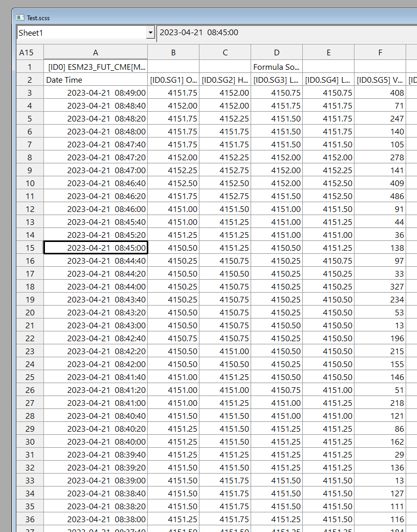Select column E header
This screenshot has width=417, height=532.
tap(329, 53)
